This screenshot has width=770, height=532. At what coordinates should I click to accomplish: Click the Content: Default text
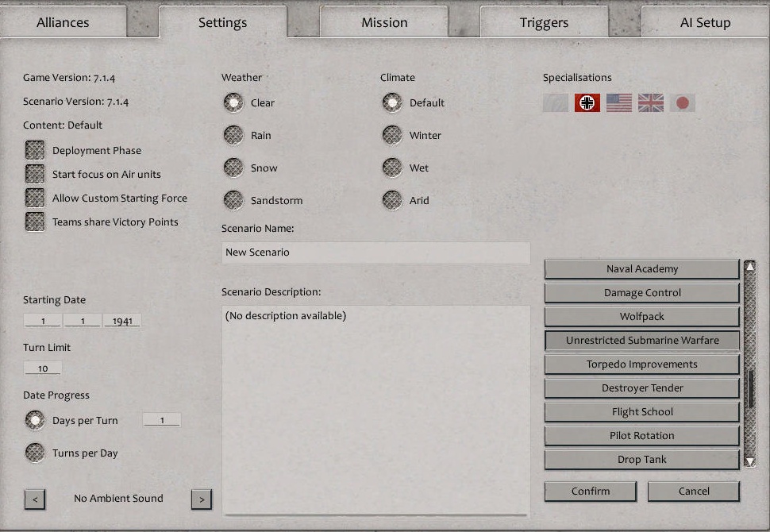(63, 125)
